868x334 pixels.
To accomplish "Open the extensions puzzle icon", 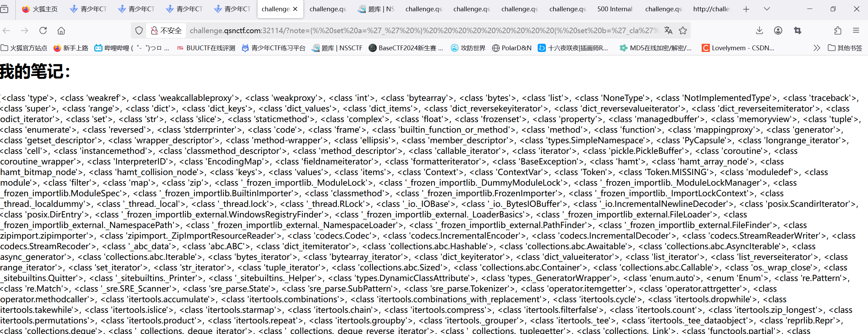I will tap(838, 31).
